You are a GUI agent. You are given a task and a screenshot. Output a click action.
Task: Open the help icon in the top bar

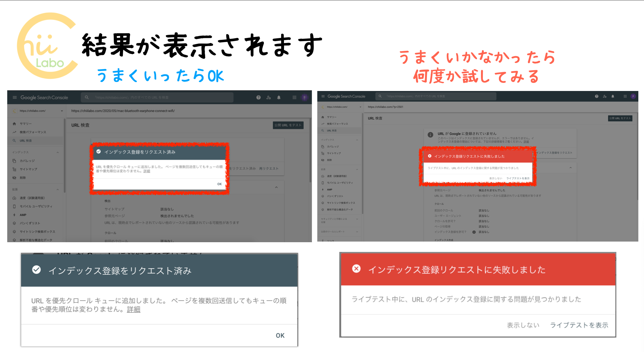[258, 97]
